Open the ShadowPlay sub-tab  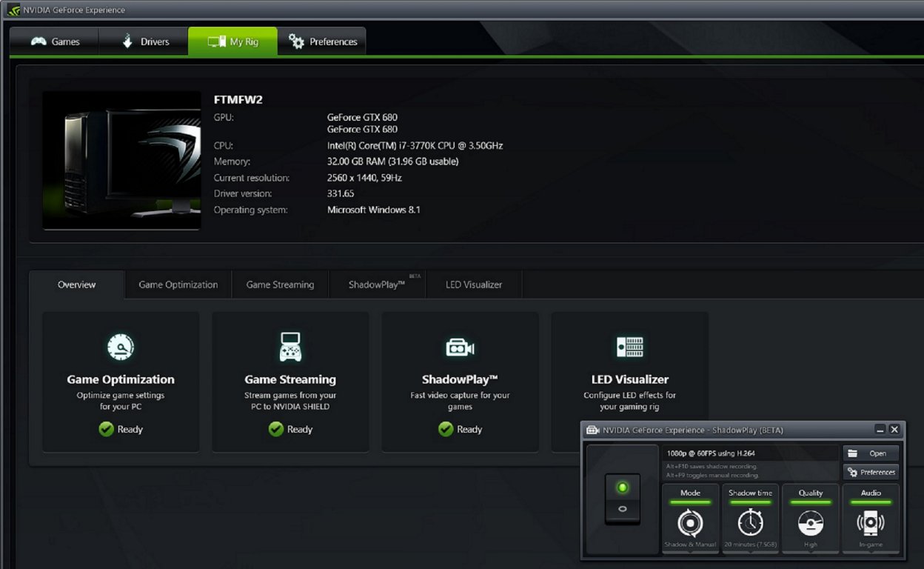click(x=377, y=284)
